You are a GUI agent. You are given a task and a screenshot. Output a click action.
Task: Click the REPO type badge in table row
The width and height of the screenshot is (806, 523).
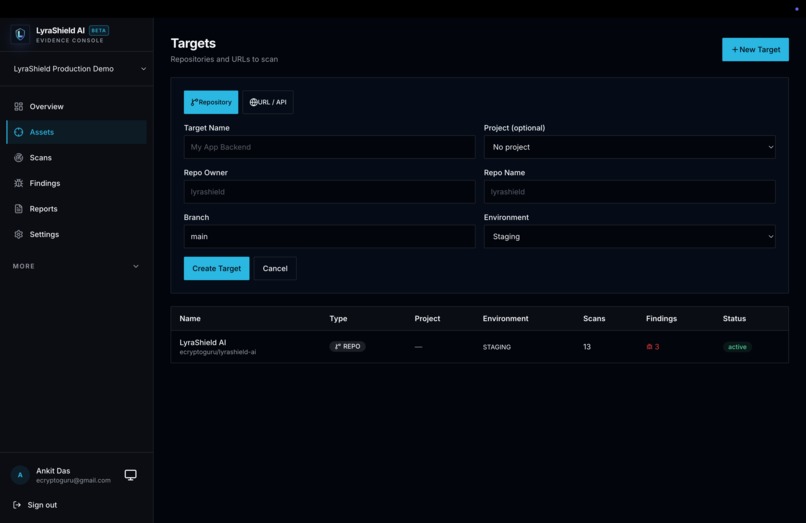pos(347,347)
